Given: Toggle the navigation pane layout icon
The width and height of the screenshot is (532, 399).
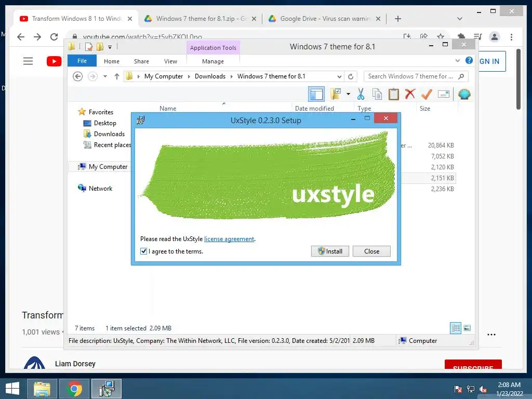Looking at the screenshot, I should click(316, 94).
